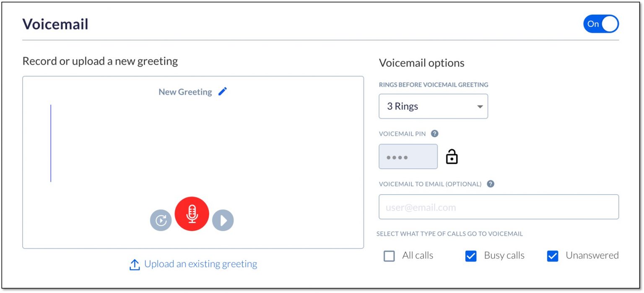This screenshot has width=644, height=293.
Task: Open help for Voicemail to Email option
Action: pos(490,183)
